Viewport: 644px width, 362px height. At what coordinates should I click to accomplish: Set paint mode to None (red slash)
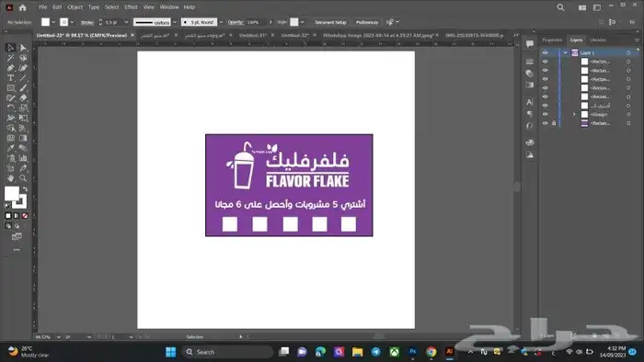click(x=25, y=216)
